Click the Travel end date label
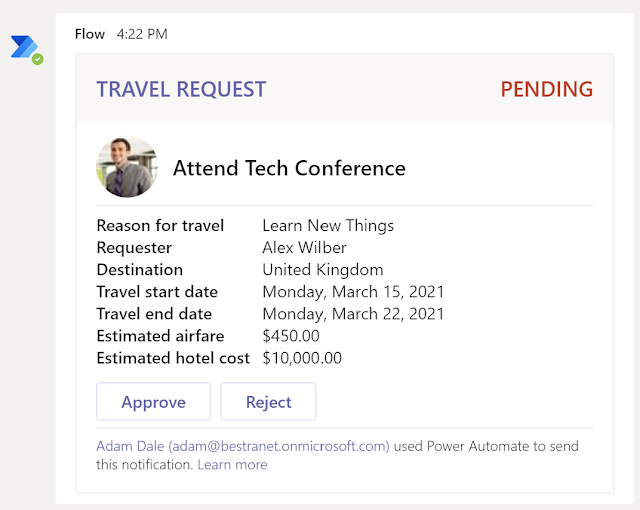The height and width of the screenshot is (510, 640). coord(154,314)
